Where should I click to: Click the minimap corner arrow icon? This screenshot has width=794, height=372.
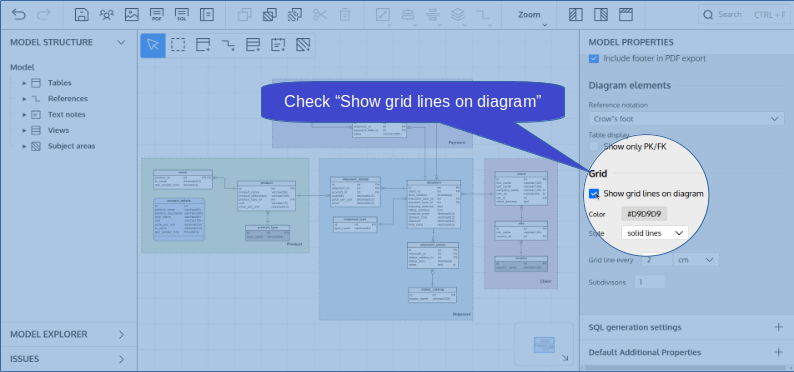click(x=565, y=358)
